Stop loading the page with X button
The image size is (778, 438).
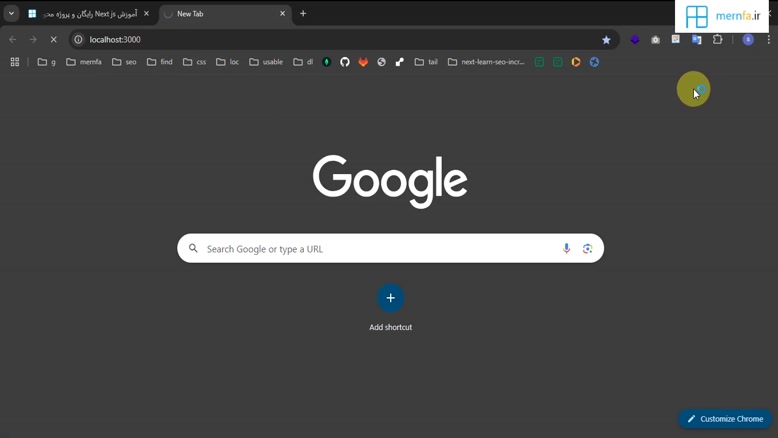tap(54, 40)
